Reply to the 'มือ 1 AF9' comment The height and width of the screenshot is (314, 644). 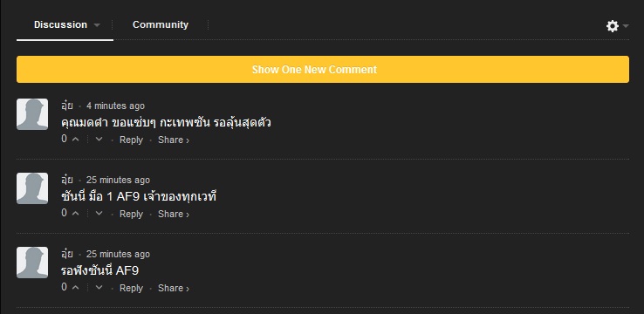tap(131, 214)
